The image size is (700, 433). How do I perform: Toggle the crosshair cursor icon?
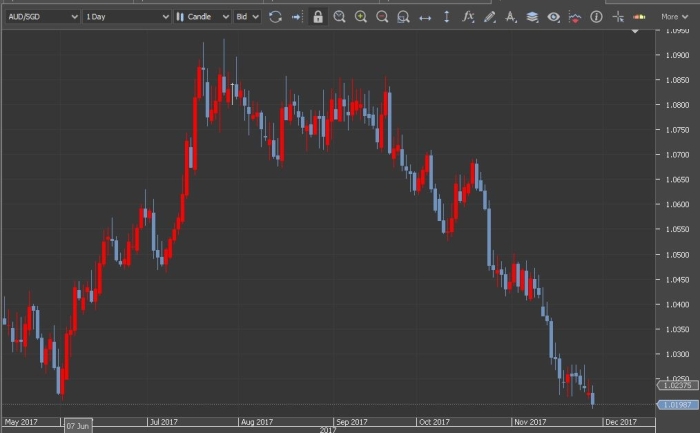coord(618,17)
